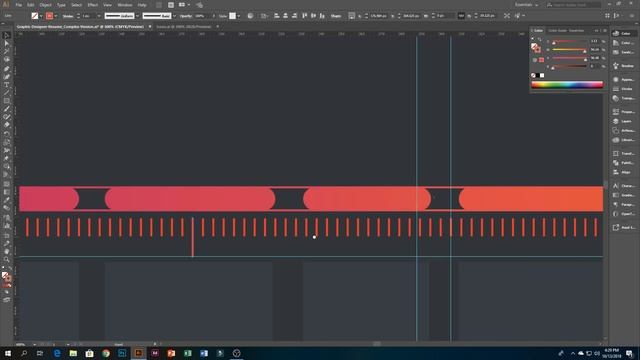Click the horizontal align left button
The height and width of the screenshot is (360, 640).
click(x=276, y=16)
